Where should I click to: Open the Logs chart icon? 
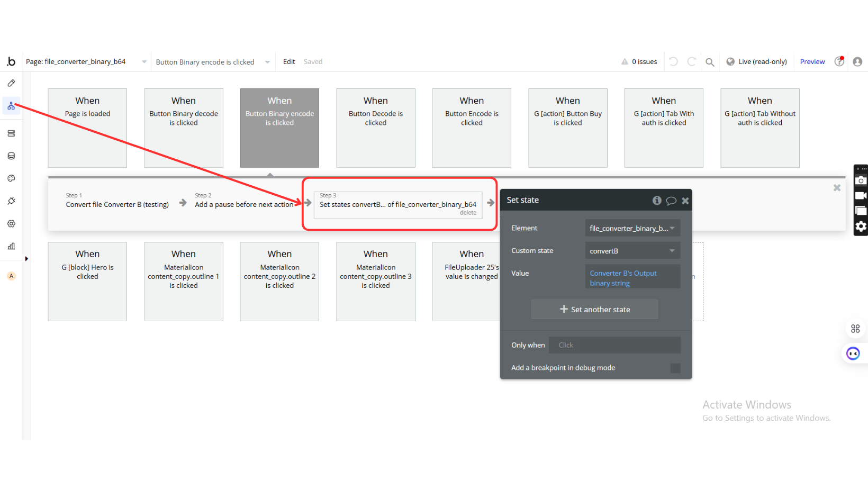pos(11,246)
